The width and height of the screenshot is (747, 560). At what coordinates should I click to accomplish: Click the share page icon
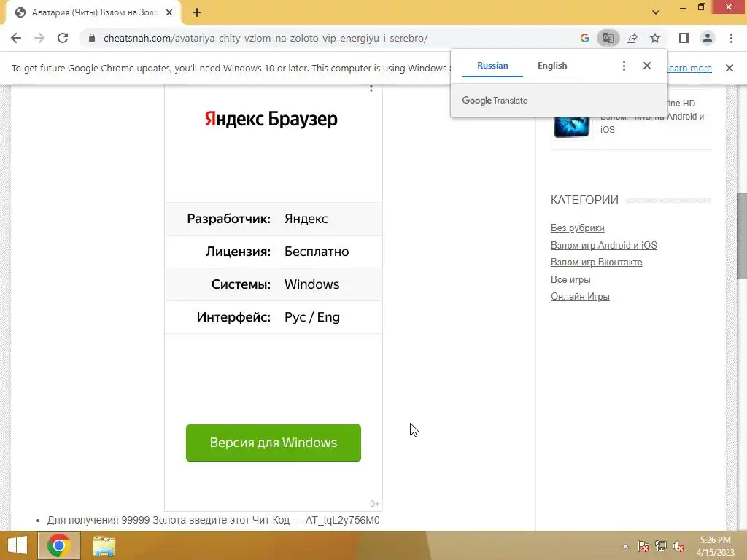coord(632,38)
